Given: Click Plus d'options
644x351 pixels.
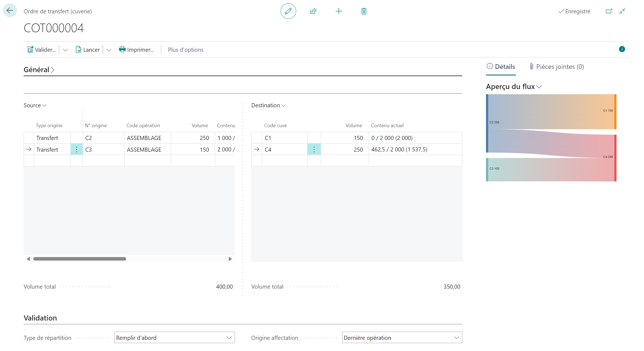Looking at the screenshot, I should (185, 50).
